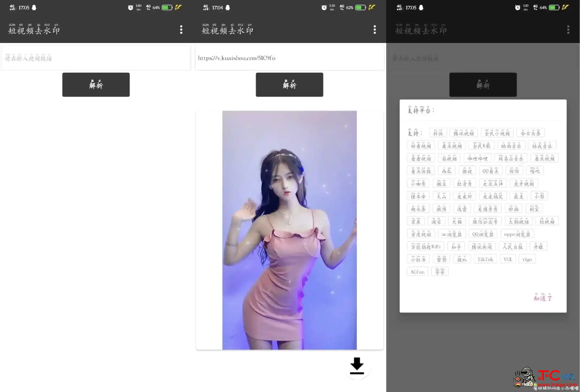Viewport: 580px width, 392px height.
Task: Tap the 知道了 dismiss button on popup
Action: coord(543,298)
